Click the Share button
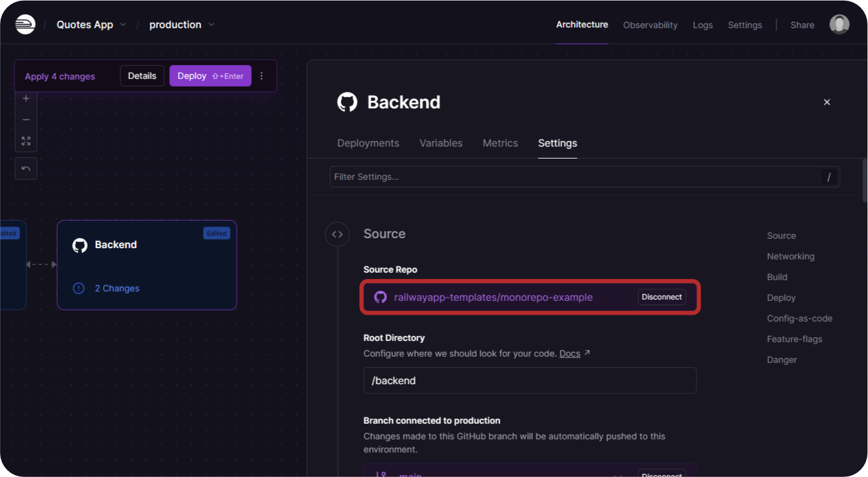The height and width of the screenshot is (477, 868). (802, 25)
